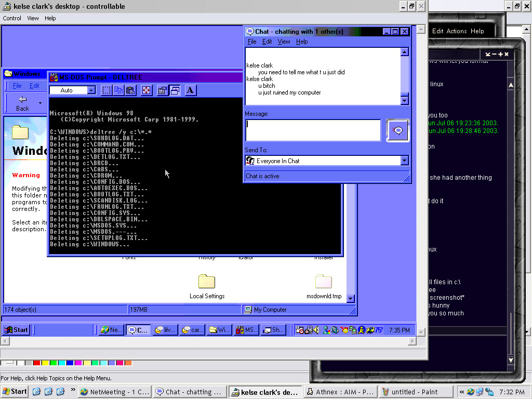This screenshot has width=532, height=399.
Task: Open the Font settings 'A' icon
Action: [190, 90]
